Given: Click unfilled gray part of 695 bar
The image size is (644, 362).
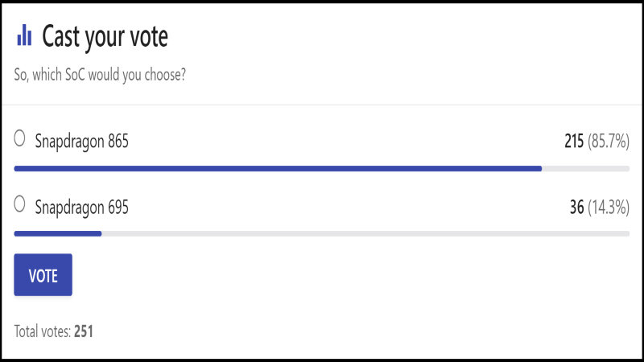Looking at the screenshot, I should click(x=365, y=233).
